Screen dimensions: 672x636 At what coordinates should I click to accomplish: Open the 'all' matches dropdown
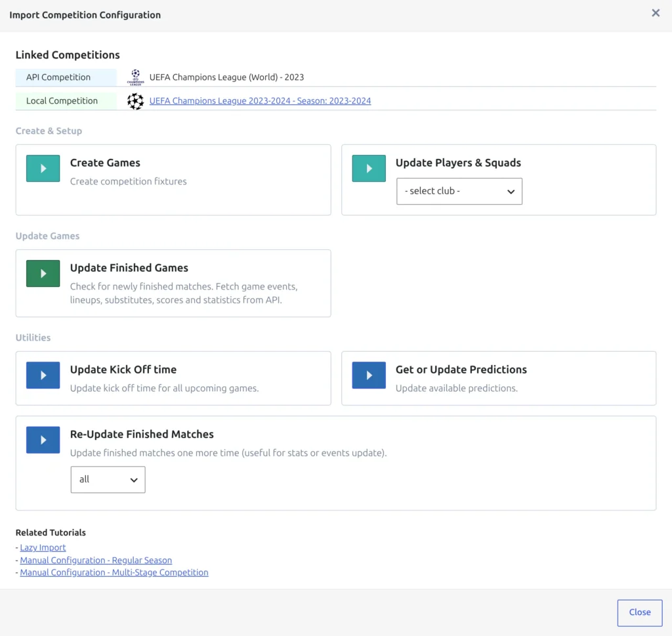[108, 480]
